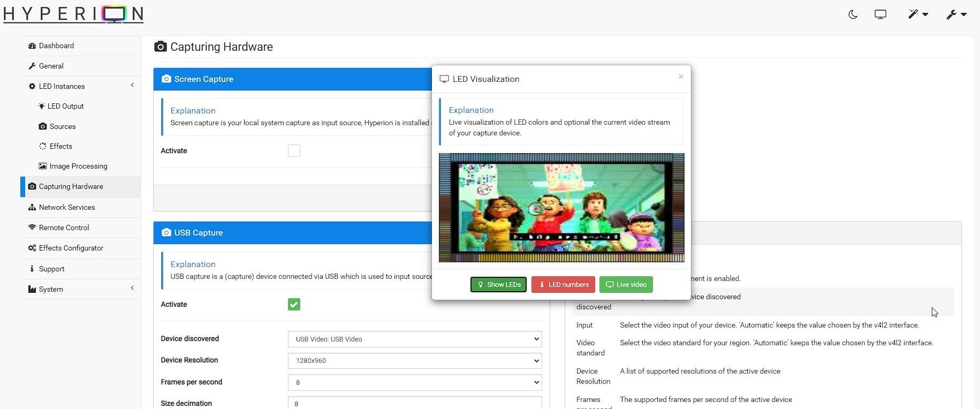Open the wizard wand dropdown menu

918,14
